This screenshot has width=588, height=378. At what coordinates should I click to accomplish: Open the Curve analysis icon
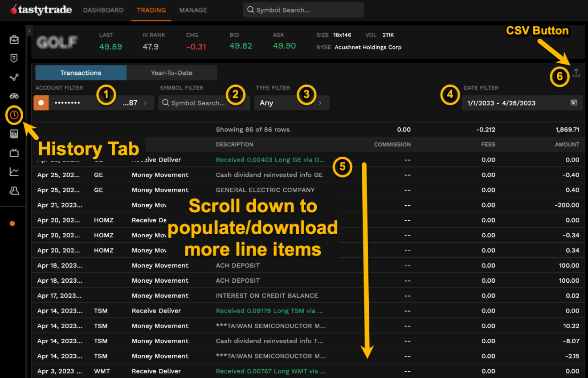pyautogui.click(x=14, y=77)
